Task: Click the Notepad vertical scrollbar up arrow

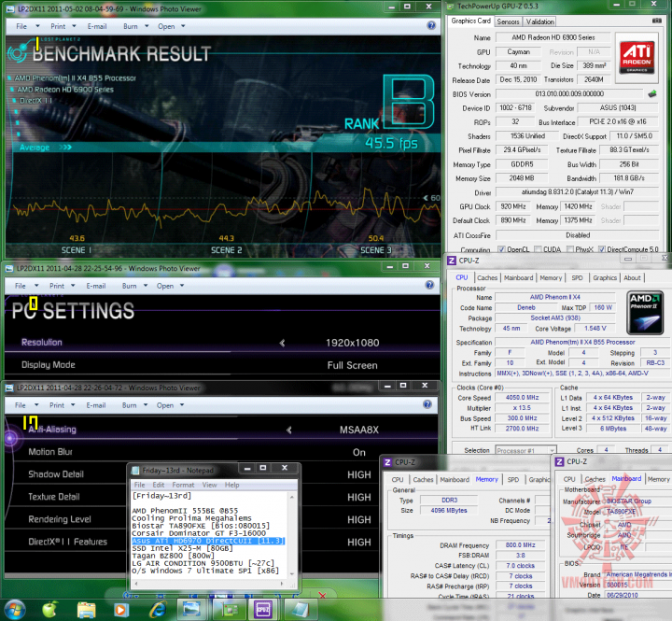Action: point(292,497)
